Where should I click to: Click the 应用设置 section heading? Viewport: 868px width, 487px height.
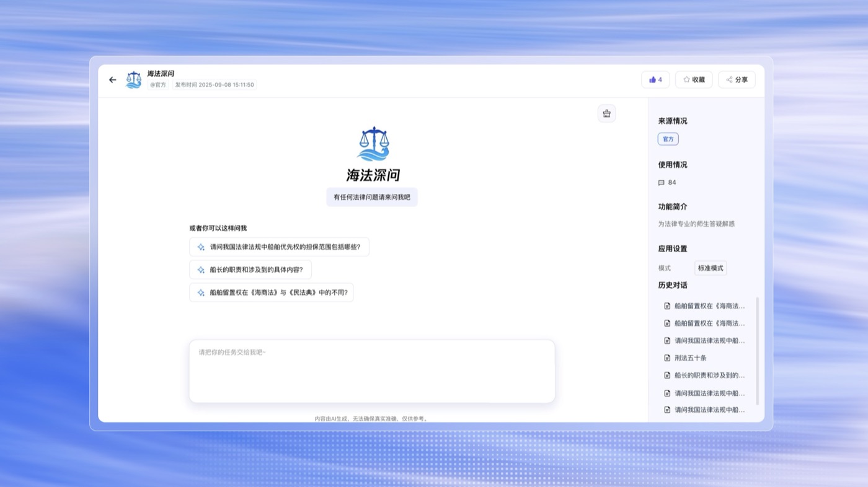673,248
